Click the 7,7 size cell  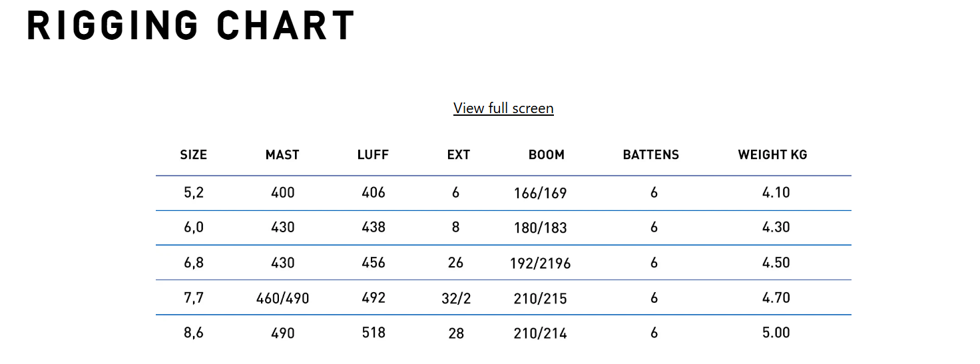click(x=194, y=298)
